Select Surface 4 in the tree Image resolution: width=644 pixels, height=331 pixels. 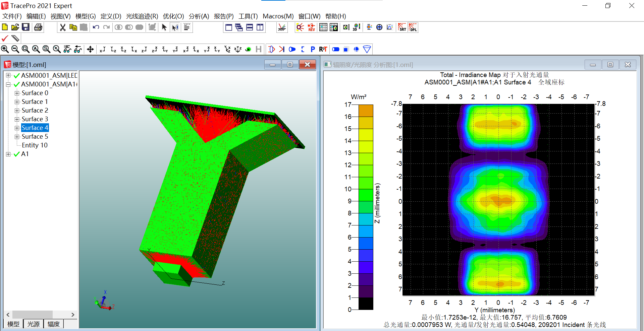click(x=35, y=128)
